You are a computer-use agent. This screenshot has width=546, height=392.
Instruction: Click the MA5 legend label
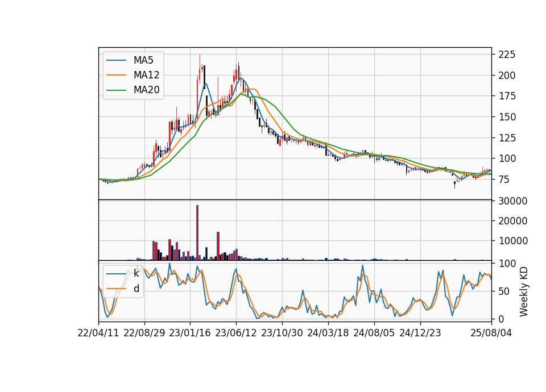click(x=143, y=60)
